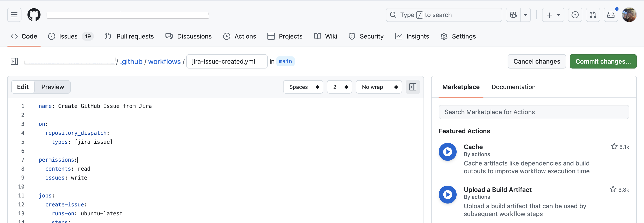Open the create new plus menu

click(553, 15)
